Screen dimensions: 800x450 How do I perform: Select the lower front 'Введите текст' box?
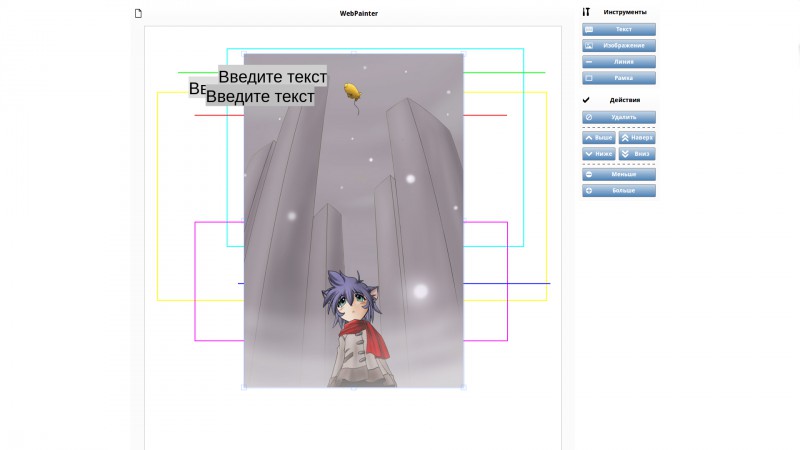260,96
